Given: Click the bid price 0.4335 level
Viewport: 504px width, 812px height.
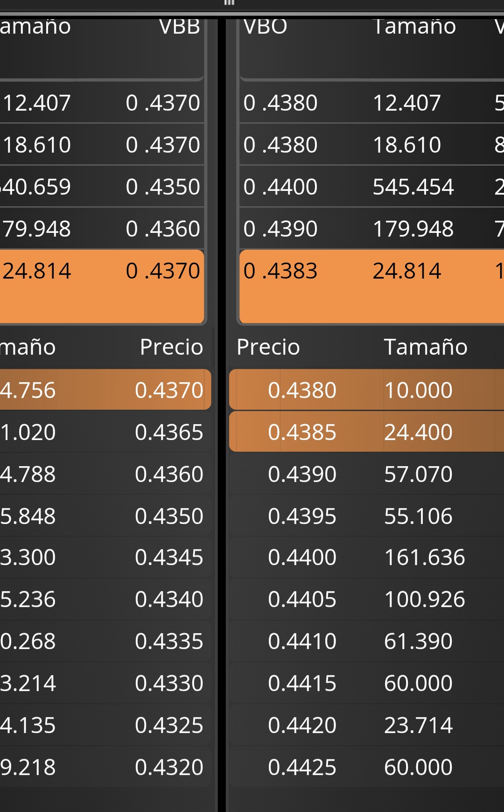Looking at the screenshot, I should click(x=169, y=641).
